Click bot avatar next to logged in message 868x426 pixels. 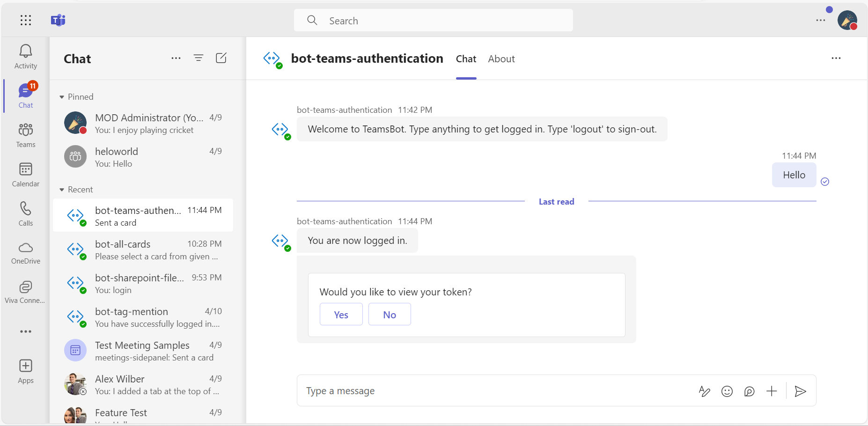point(281,242)
